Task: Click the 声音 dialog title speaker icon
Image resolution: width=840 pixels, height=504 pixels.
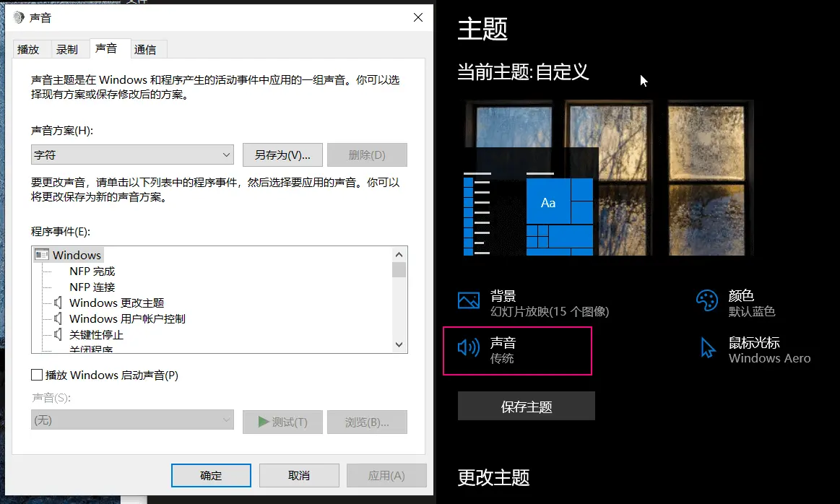Action: (x=19, y=17)
